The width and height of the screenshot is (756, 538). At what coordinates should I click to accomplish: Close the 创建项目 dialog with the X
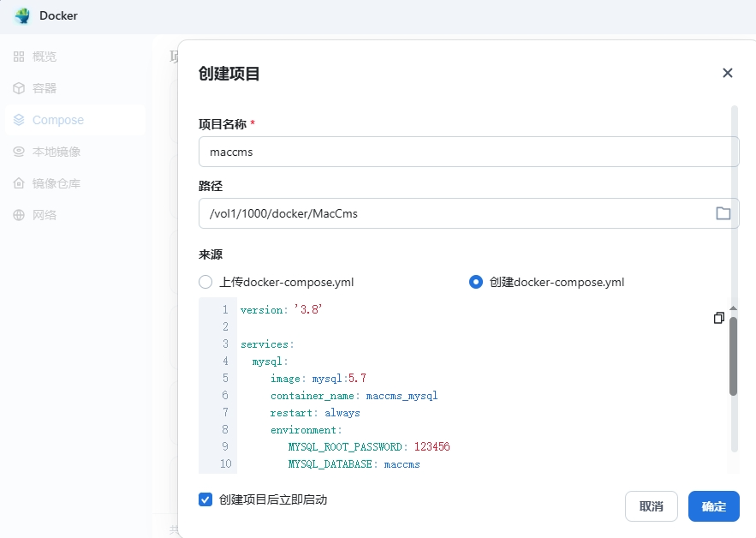point(727,73)
